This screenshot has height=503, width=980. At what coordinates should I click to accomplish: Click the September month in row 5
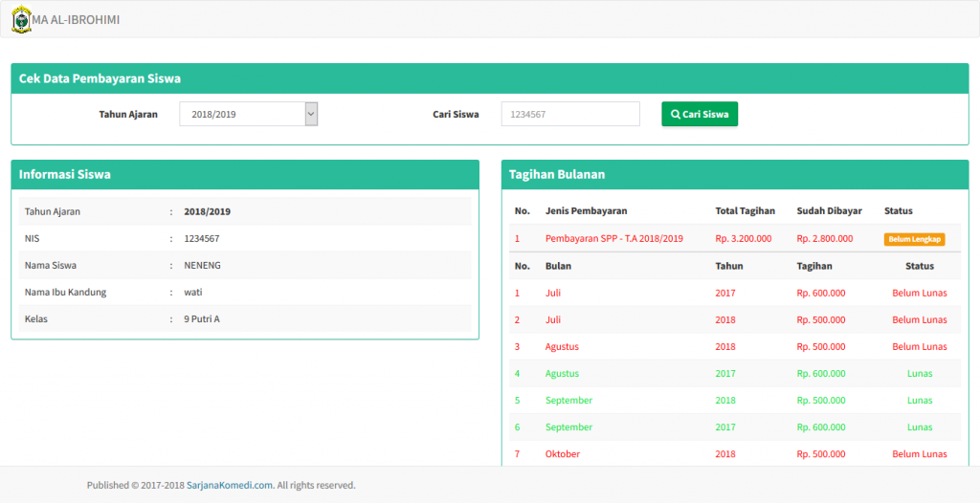pyautogui.click(x=568, y=401)
